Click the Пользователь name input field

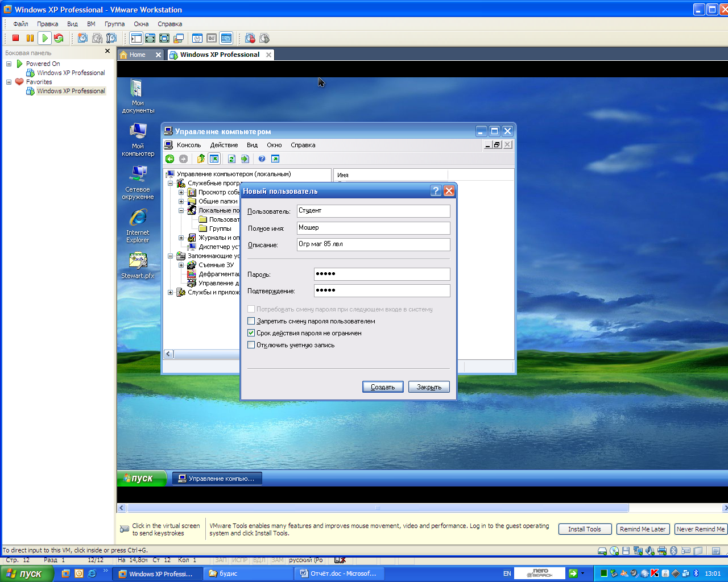point(373,211)
